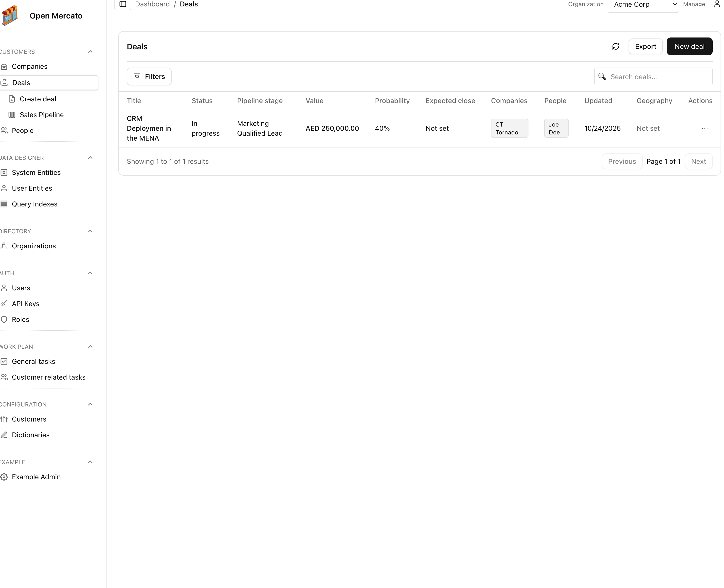Open the Filters panel
The width and height of the screenshot is (724, 588).
[149, 76]
